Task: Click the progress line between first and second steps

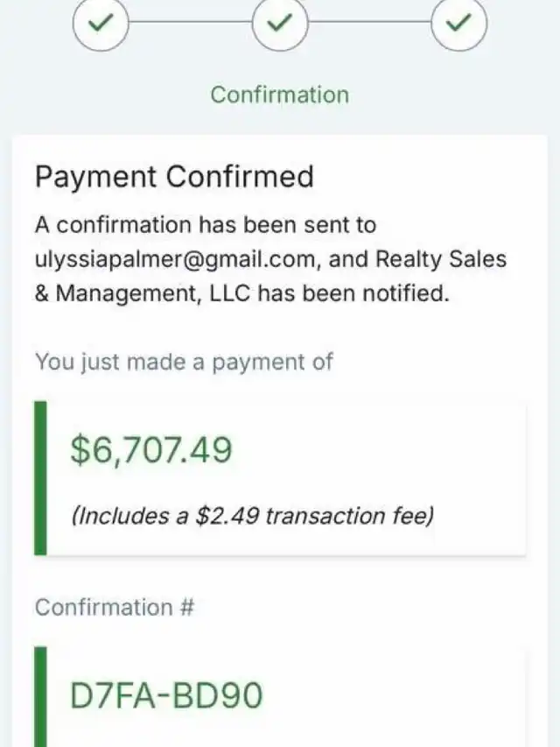Action: (x=191, y=22)
